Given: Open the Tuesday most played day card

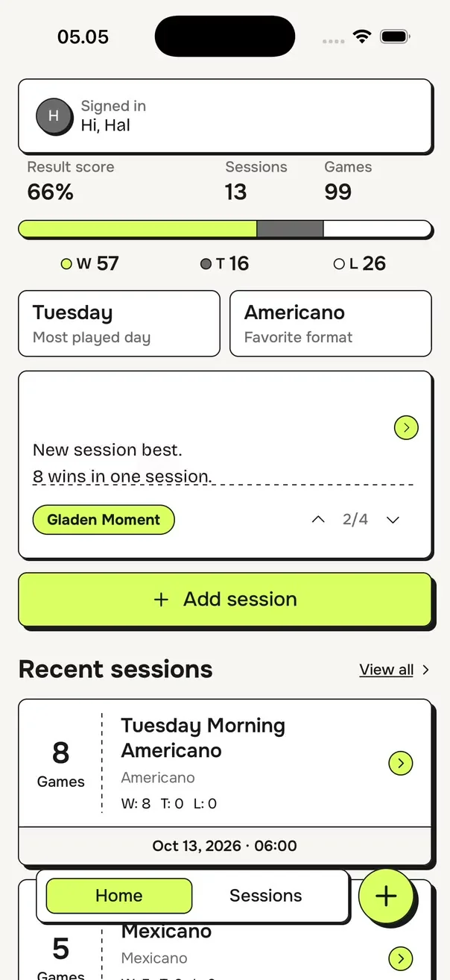Looking at the screenshot, I should click(119, 324).
